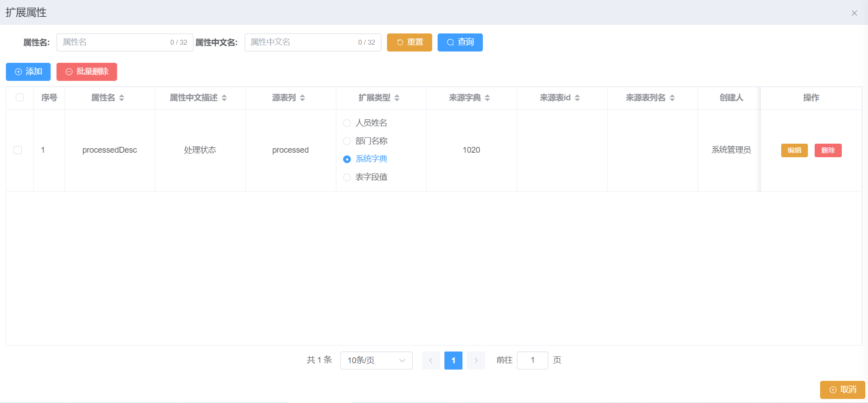Sort by 源表列 column arrows

302,98
